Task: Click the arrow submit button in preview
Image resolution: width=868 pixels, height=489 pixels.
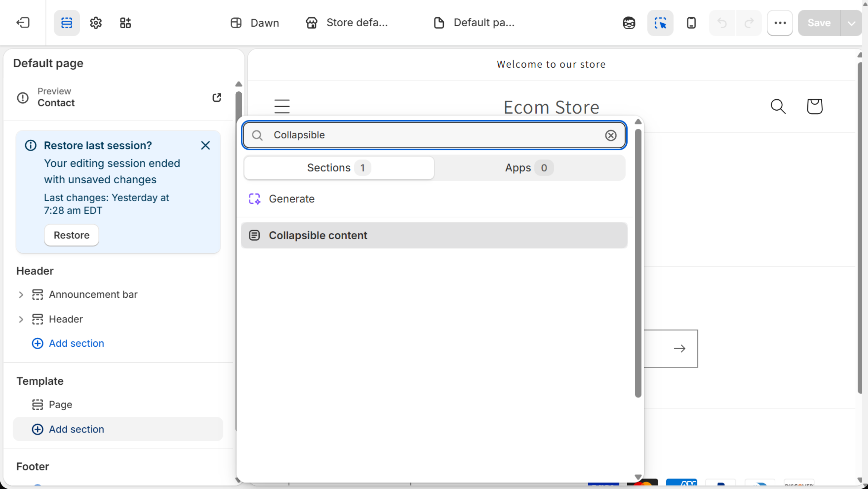Action: pyautogui.click(x=679, y=349)
